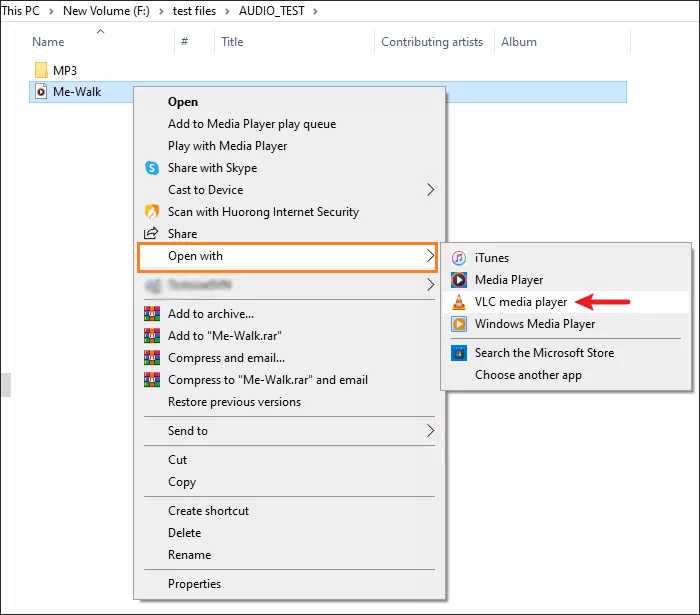Toggle sort arrow above Name column
Screen dimensions: 700x615
pyautogui.click(x=100, y=31)
